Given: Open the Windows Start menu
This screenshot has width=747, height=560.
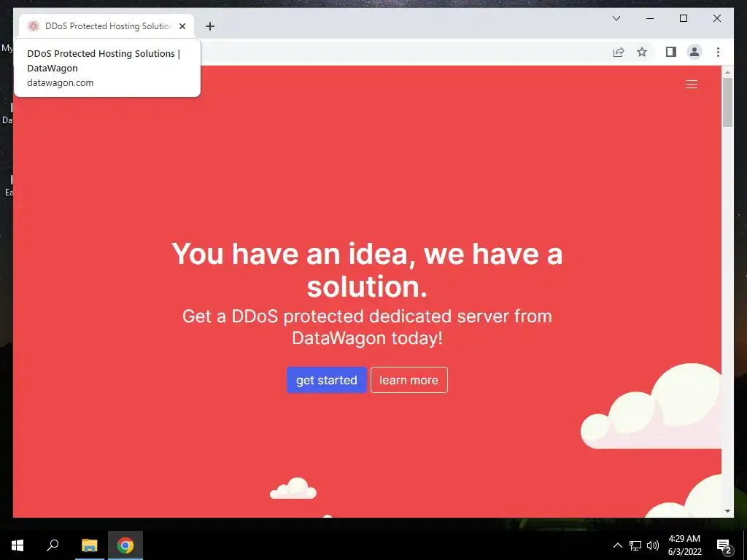Looking at the screenshot, I should tap(18, 545).
